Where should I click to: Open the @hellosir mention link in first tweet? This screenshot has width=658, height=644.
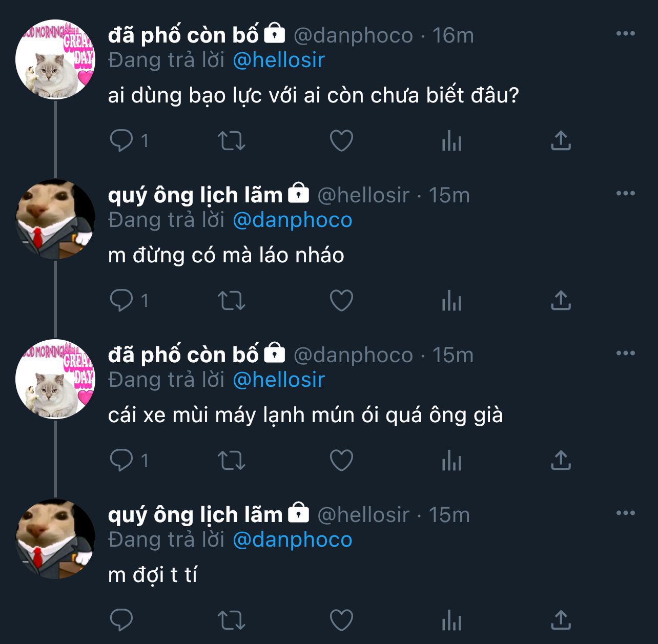click(x=279, y=60)
